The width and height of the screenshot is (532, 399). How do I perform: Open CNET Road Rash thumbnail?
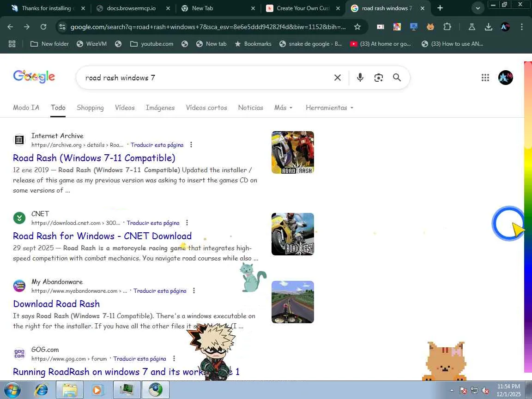[x=293, y=234]
